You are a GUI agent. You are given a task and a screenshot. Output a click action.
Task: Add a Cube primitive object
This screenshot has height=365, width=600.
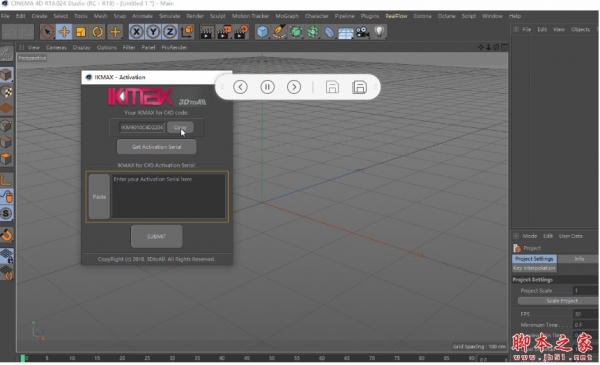coord(262,32)
